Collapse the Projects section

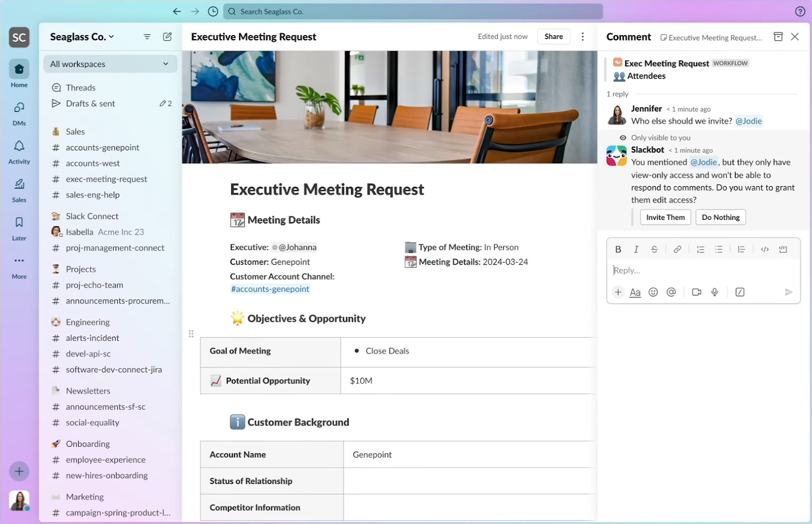point(81,269)
